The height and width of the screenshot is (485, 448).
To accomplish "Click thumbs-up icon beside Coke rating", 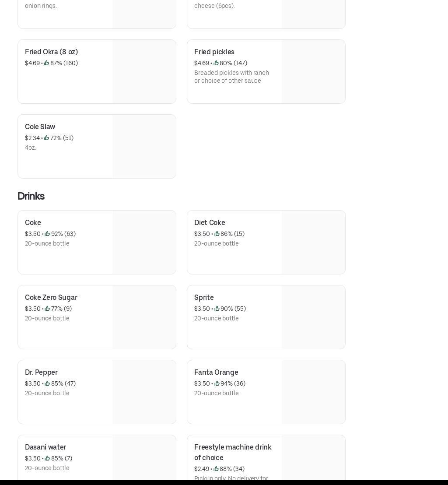I will click(x=47, y=234).
